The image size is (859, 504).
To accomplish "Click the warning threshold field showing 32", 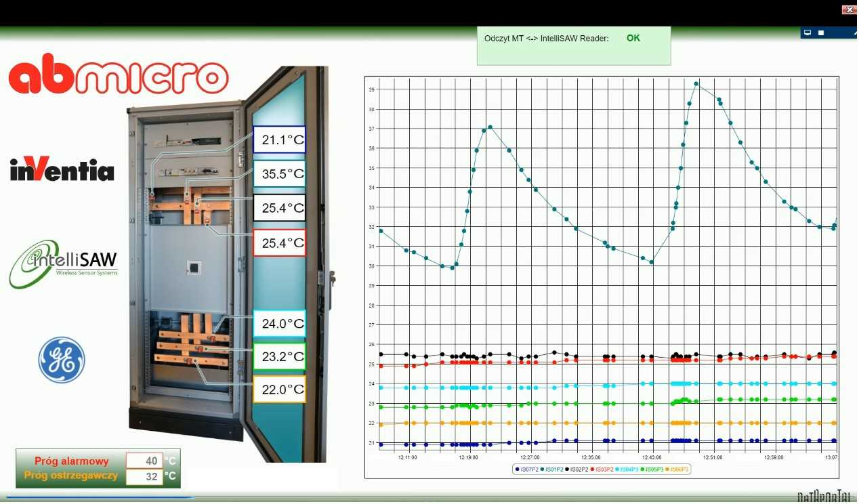I will tap(145, 477).
